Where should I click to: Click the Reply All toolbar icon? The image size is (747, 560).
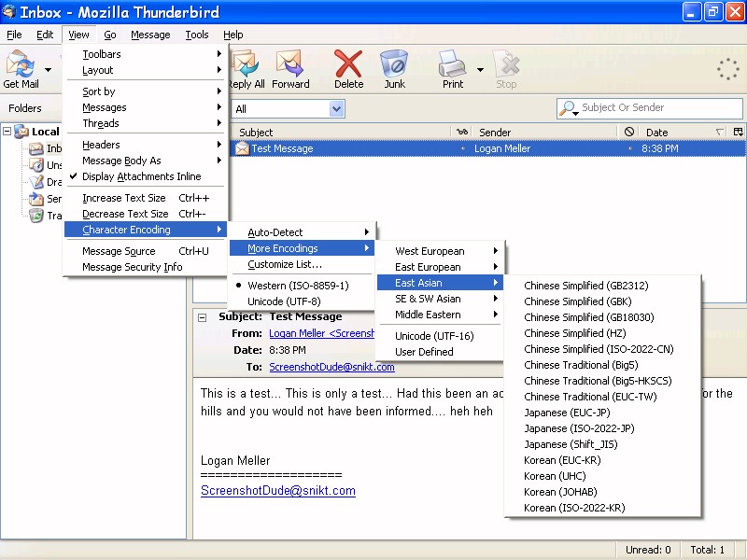[x=245, y=63]
